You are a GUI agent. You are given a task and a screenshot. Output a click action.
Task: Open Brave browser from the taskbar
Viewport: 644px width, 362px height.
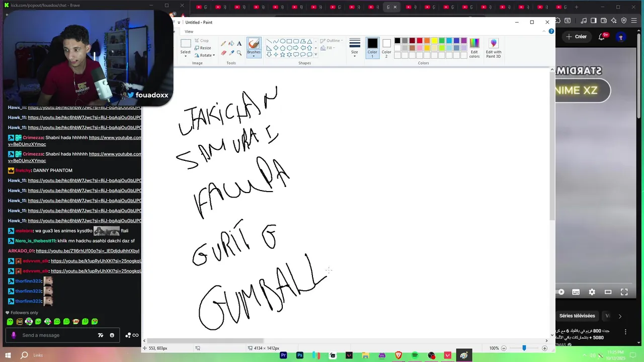(398, 355)
